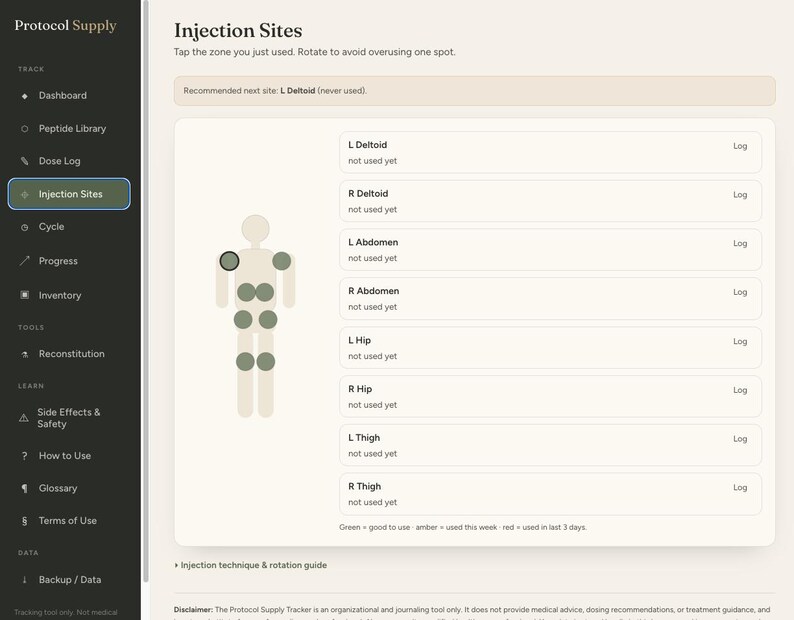Click the Dose Log syringe icon
794x620 pixels.
pos(24,161)
